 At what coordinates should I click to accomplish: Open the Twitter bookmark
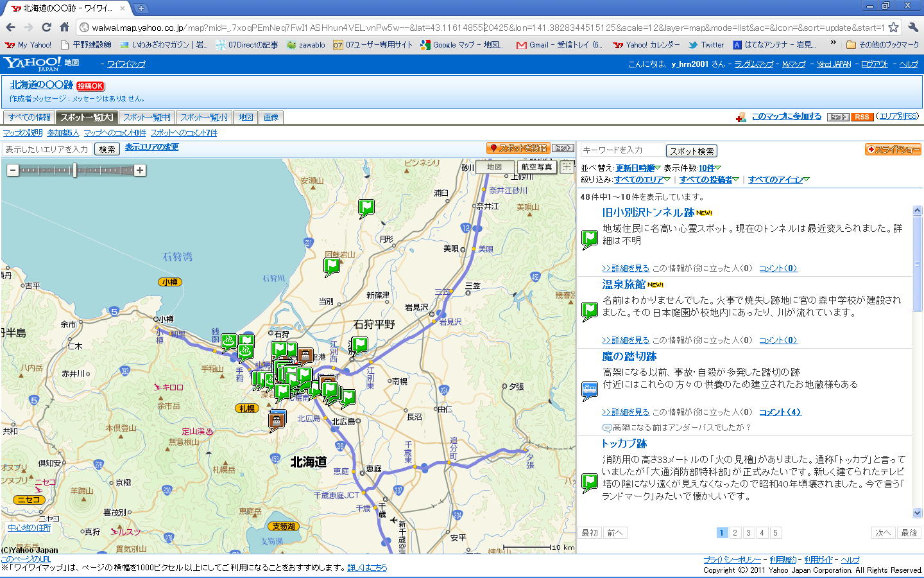click(706, 45)
